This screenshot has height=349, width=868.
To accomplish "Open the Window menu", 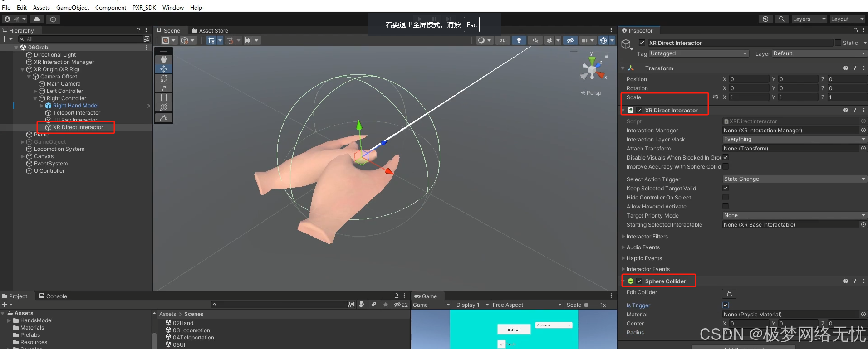I will pos(173,7).
